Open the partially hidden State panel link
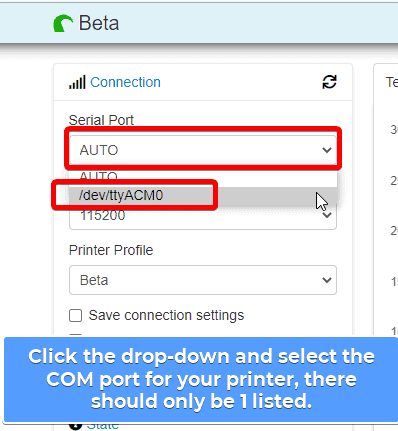The image size is (398, 431). click(x=103, y=426)
